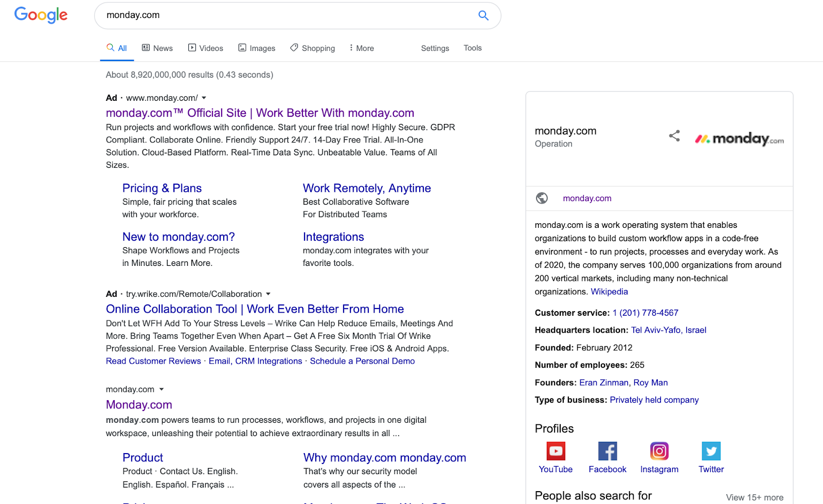Image resolution: width=823 pixels, height=504 pixels.
Task: Click founder Eran Zinman link
Action: (604, 383)
